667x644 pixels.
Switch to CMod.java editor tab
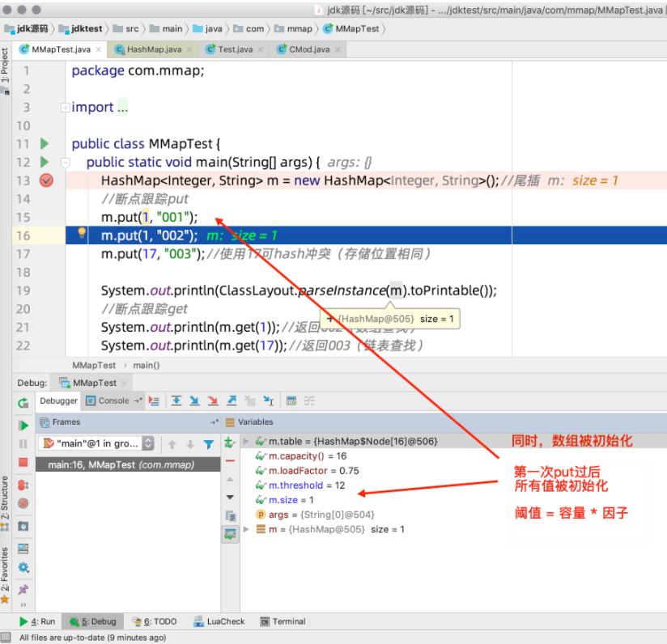click(309, 49)
